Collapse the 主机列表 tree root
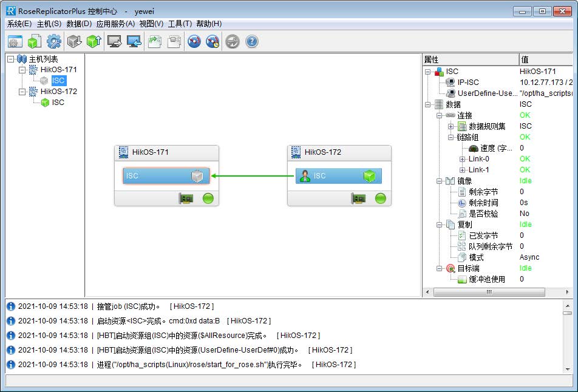This screenshot has height=392, width=578. click(x=11, y=59)
